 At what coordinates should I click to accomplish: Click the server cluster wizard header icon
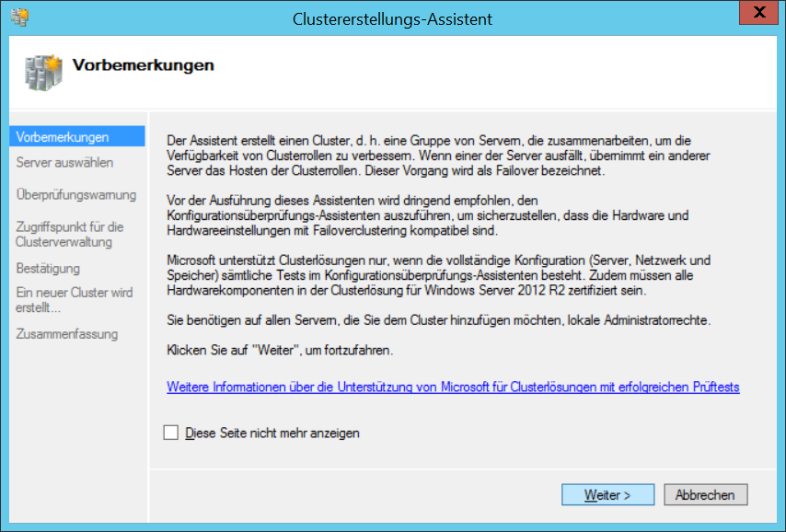[x=43, y=74]
